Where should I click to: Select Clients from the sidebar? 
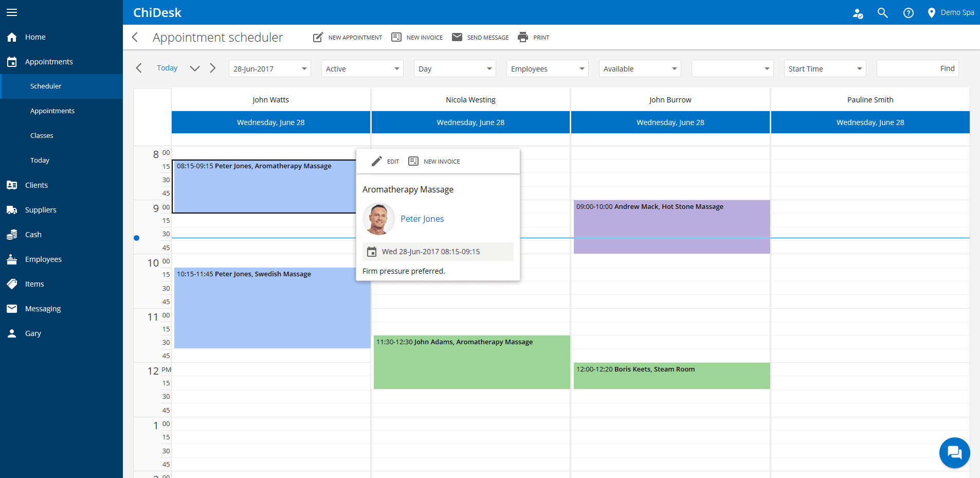click(x=37, y=185)
